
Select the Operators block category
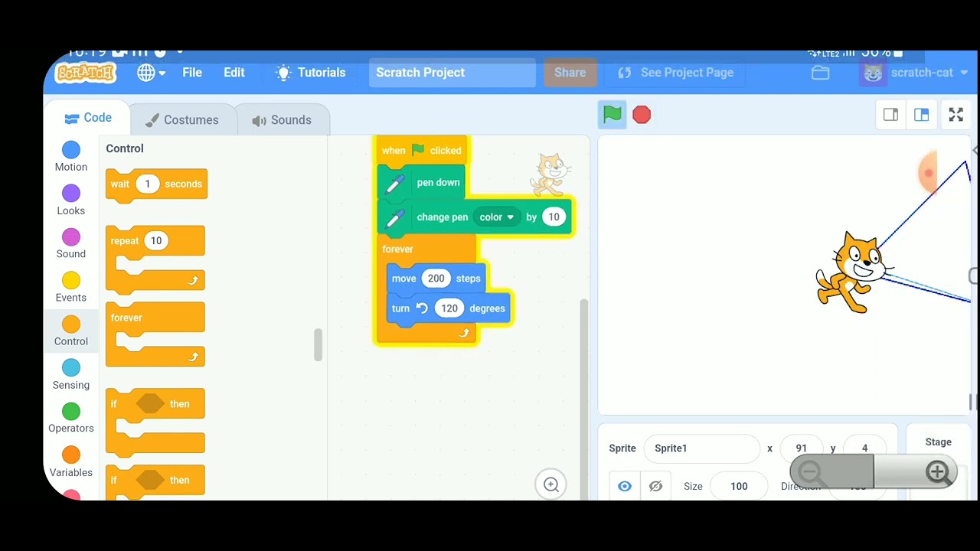(71, 419)
